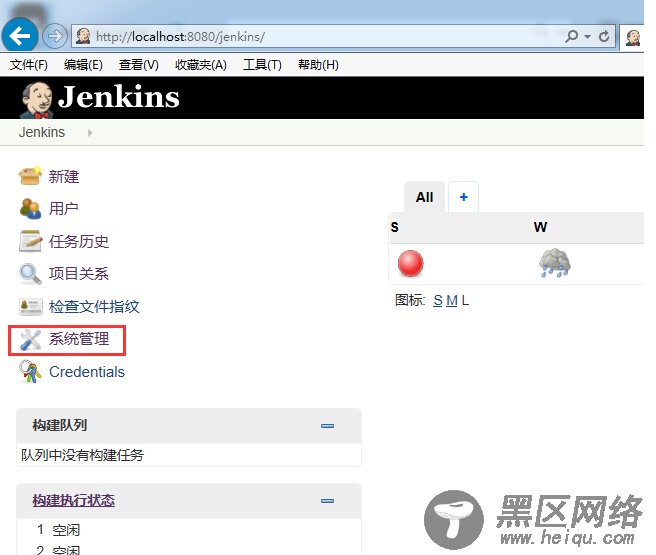Click the Jenkins tab icon at right edge

point(633,37)
